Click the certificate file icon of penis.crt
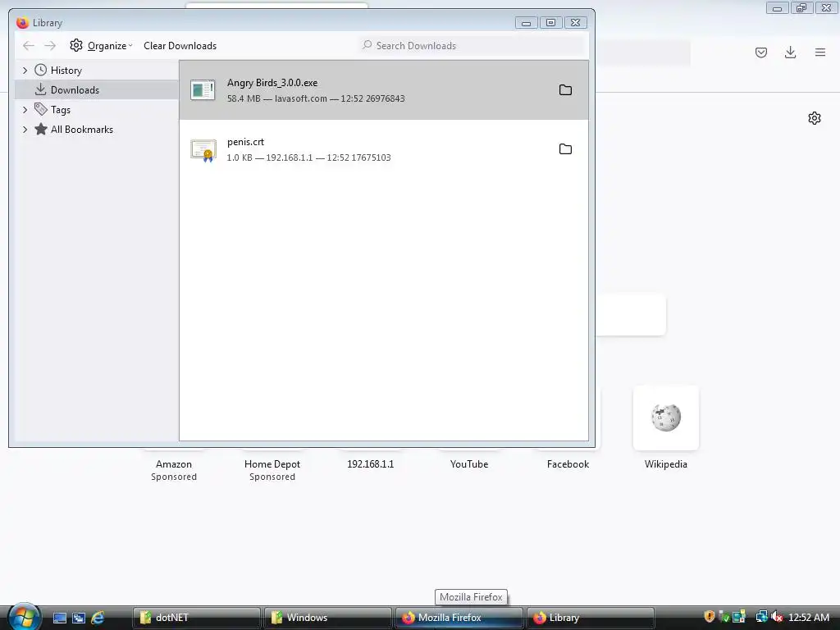 (203, 150)
